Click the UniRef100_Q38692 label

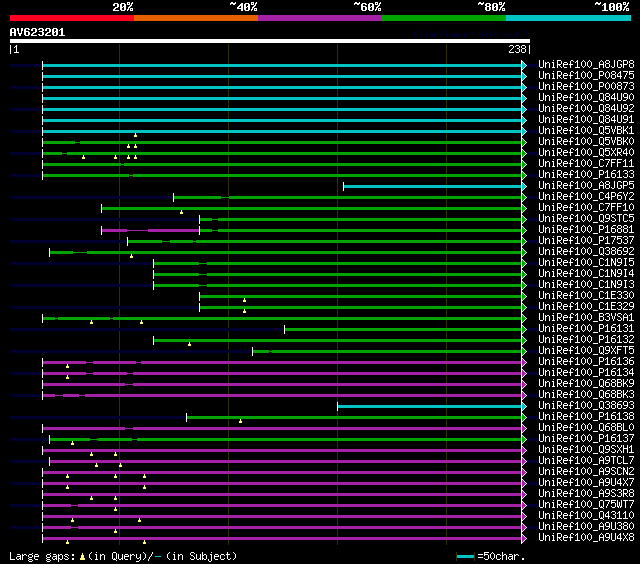(586, 252)
